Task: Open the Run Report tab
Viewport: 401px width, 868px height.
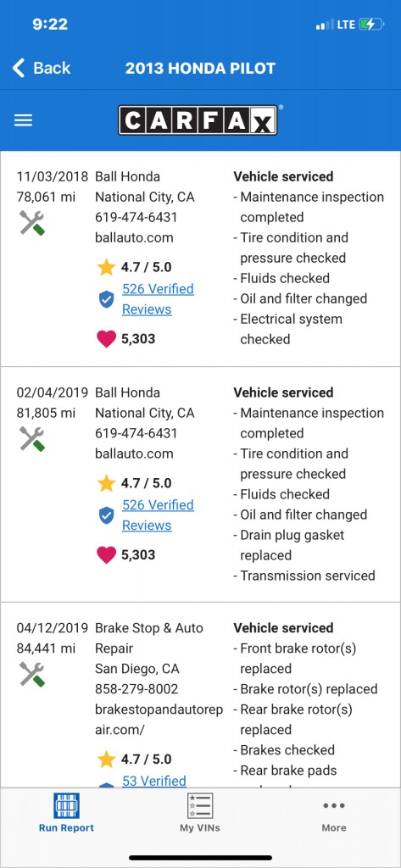Action: point(66,813)
